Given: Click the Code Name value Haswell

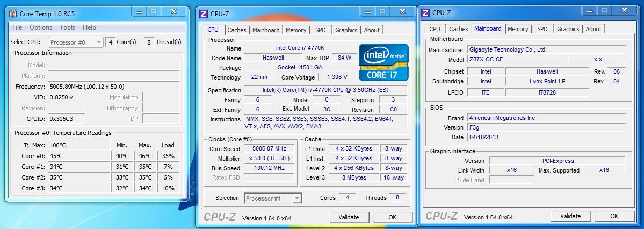Looking at the screenshot, I should (x=273, y=58).
